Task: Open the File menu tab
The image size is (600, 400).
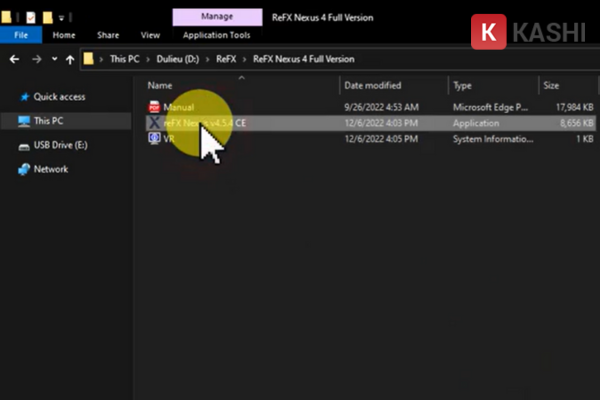Action: pos(21,35)
